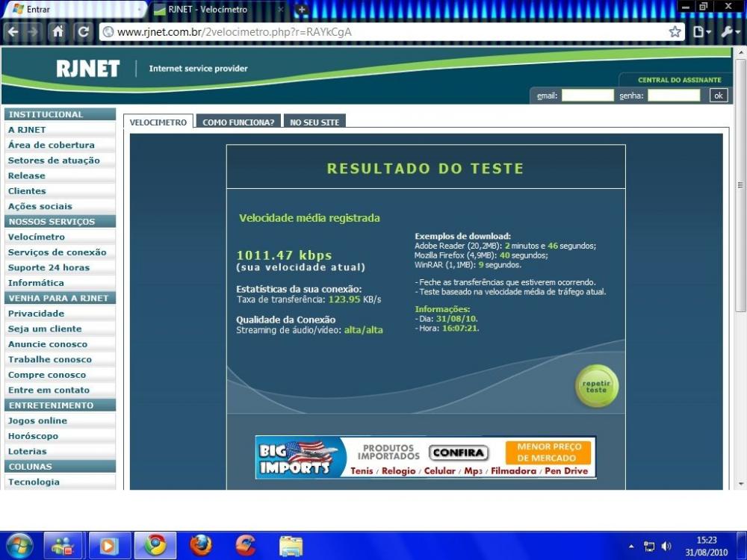The height and width of the screenshot is (560, 747).
Task: Open the wrench settings menu
Action: [x=728, y=32]
